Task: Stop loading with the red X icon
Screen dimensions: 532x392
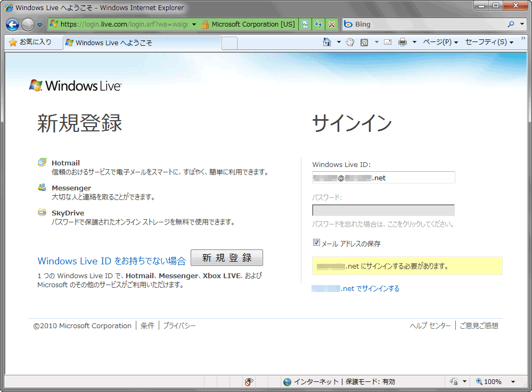Action: (x=331, y=24)
